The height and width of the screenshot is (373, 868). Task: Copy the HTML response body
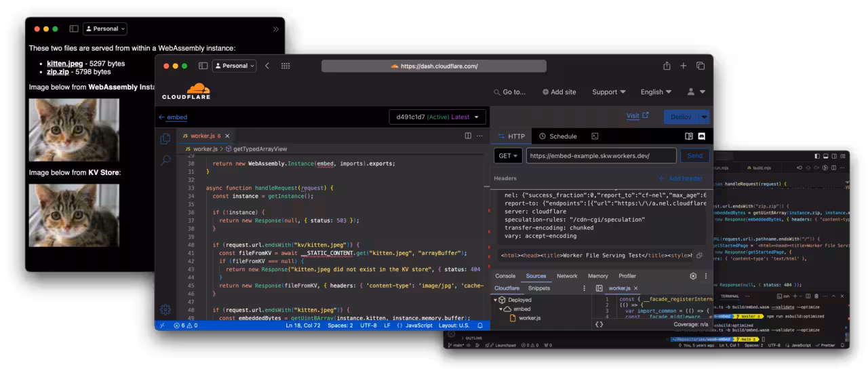699,256
